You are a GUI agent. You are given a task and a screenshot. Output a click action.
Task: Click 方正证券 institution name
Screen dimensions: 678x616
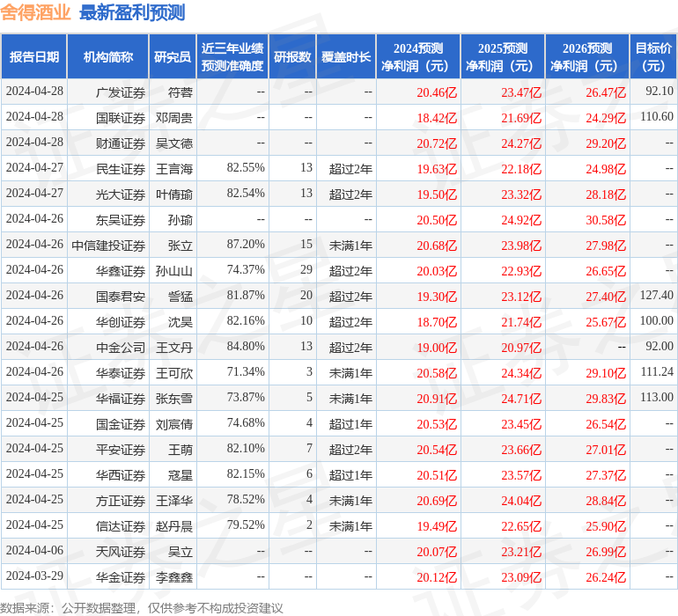(121, 501)
